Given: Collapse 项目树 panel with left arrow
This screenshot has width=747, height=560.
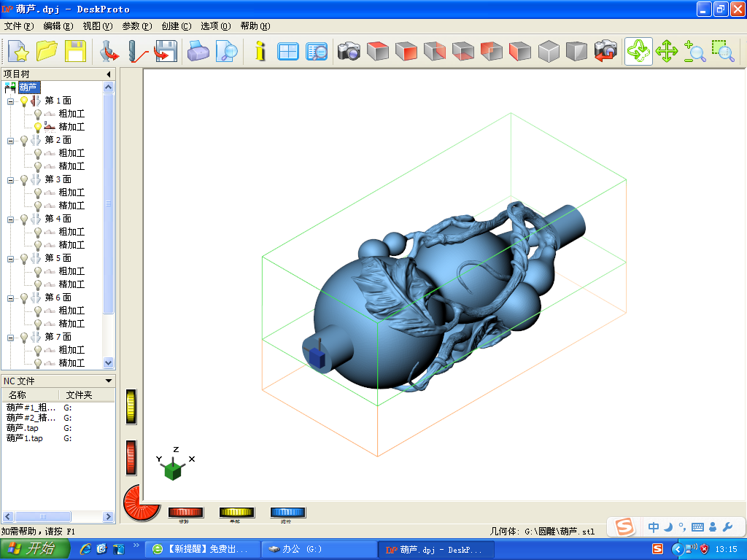Looking at the screenshot, I should tap(109, 74).
